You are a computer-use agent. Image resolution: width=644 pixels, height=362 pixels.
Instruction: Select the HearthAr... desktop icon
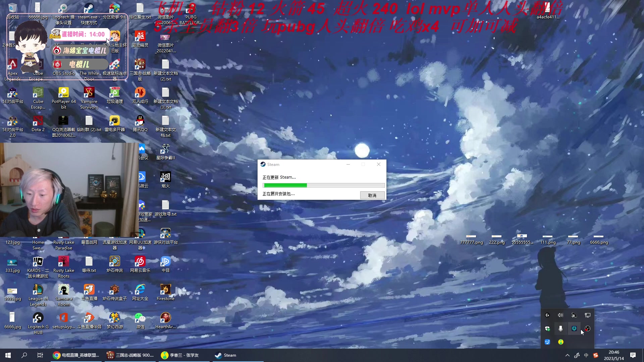[165, 320]
